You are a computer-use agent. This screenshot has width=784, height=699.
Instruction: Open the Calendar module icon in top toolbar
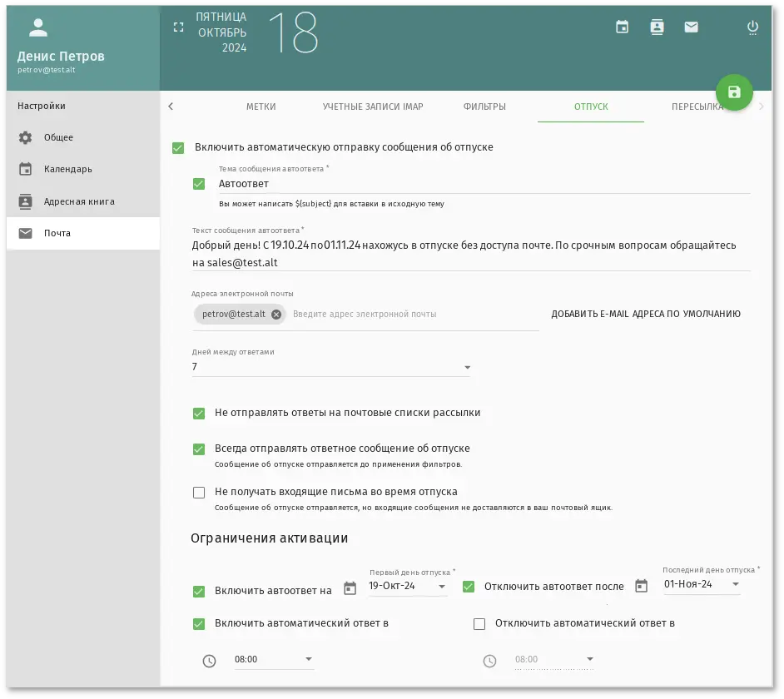[x=622, y=27]
